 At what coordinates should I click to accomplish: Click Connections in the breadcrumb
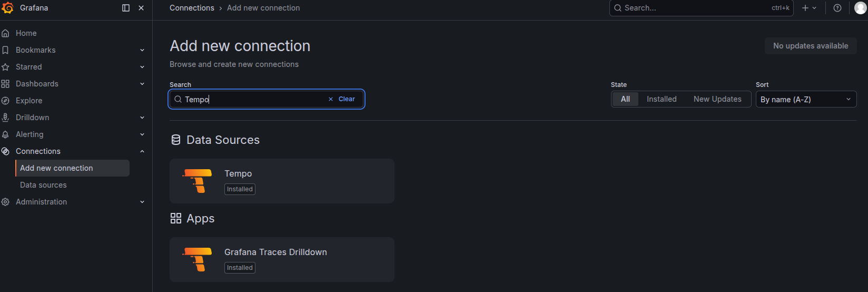click(x=192, y=8)
